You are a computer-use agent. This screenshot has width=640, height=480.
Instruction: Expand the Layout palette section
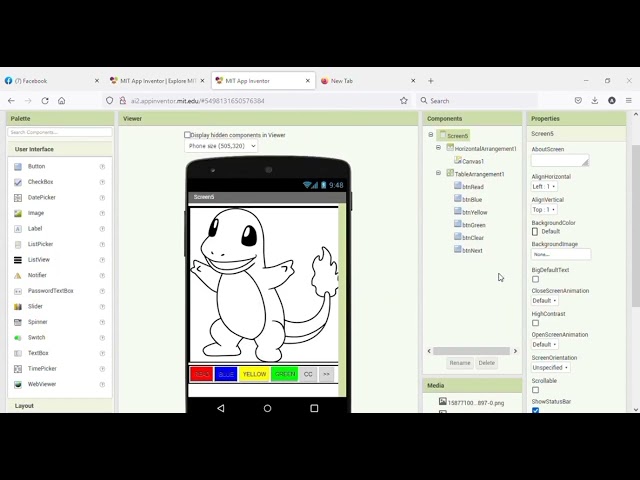tap(60, 406)
